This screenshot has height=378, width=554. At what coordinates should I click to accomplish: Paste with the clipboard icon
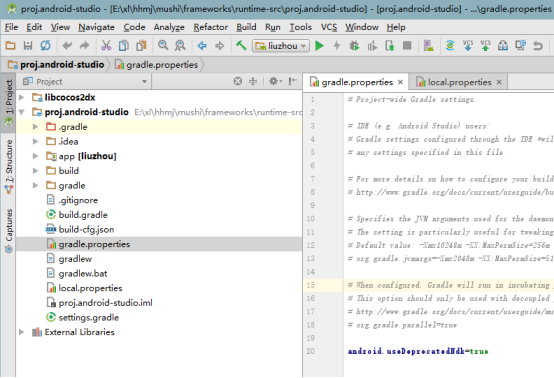click(141, 46)
